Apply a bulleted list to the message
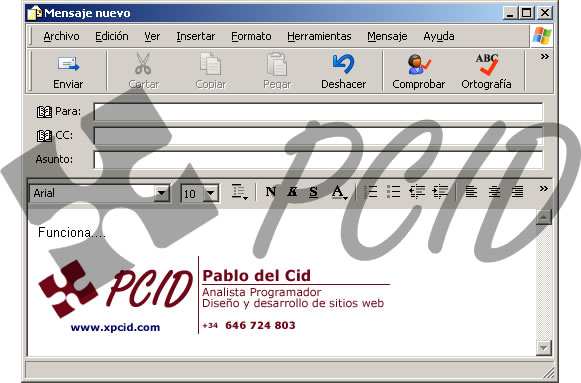Viewport: 581px width, 383px height. coord(393,192)
